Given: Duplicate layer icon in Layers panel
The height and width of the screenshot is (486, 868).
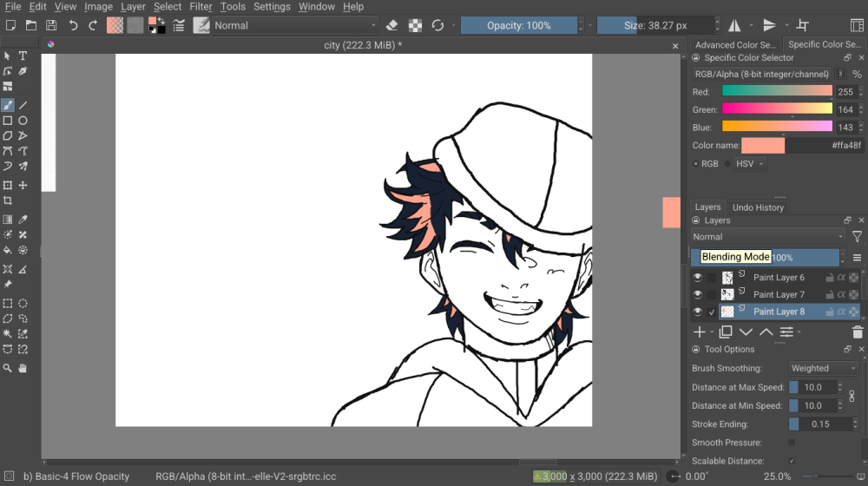Looking at the screenshot, I should pos(725,332).
